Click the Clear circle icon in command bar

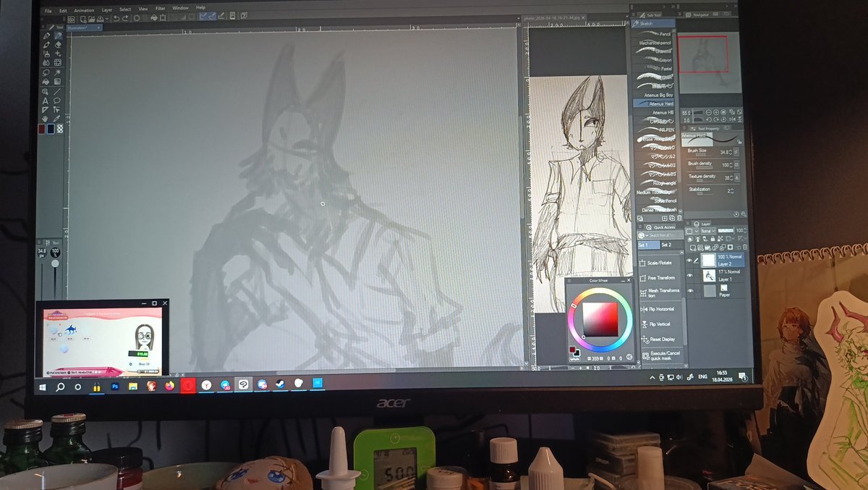[x=137, y=18]
